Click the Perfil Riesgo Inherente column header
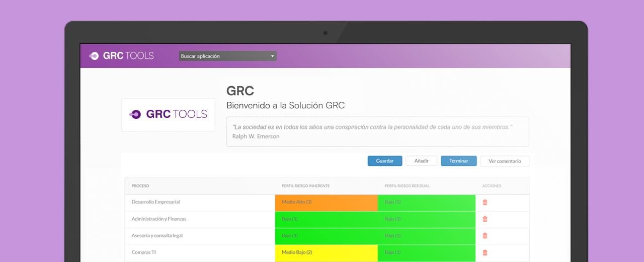 [x=305, y=186]
